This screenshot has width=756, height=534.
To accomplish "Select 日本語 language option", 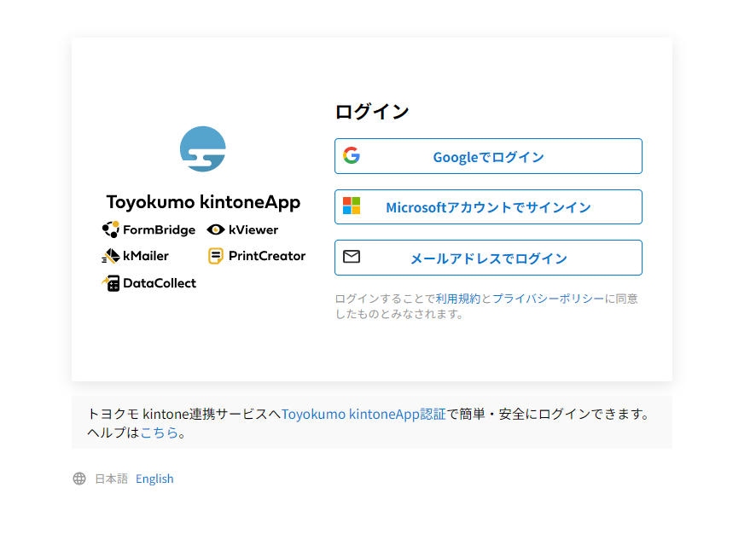I will pos(112,479).
